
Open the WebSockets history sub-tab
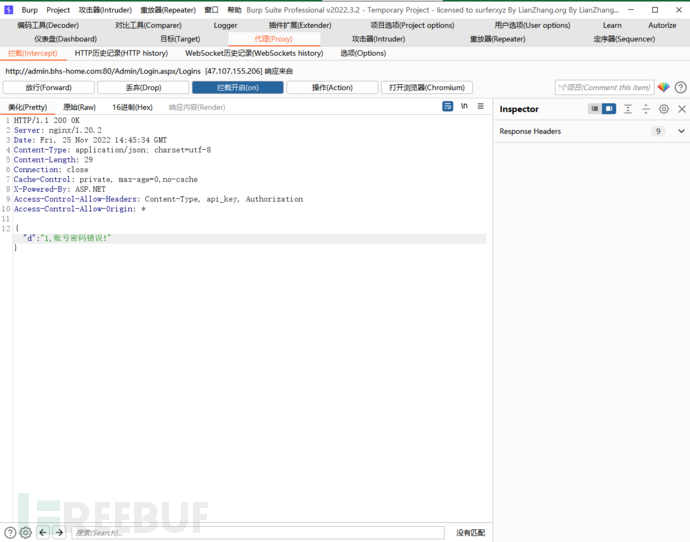(x=254, y=53)
